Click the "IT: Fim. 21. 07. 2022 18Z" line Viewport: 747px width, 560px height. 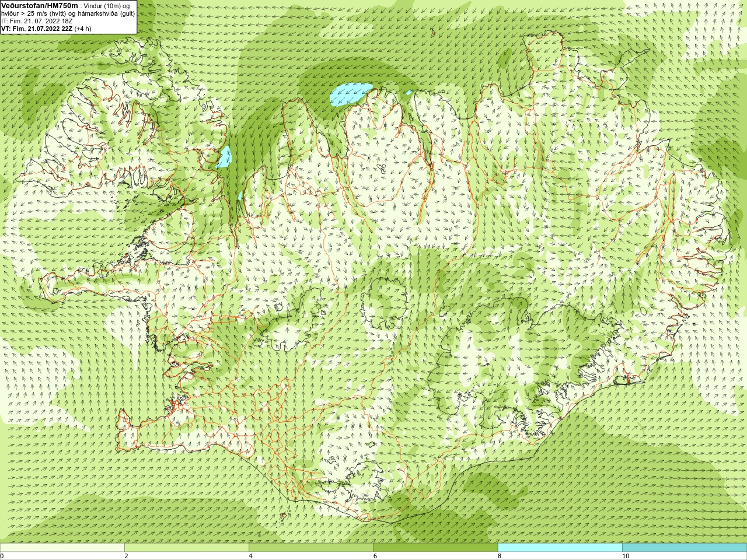(37, 21)
